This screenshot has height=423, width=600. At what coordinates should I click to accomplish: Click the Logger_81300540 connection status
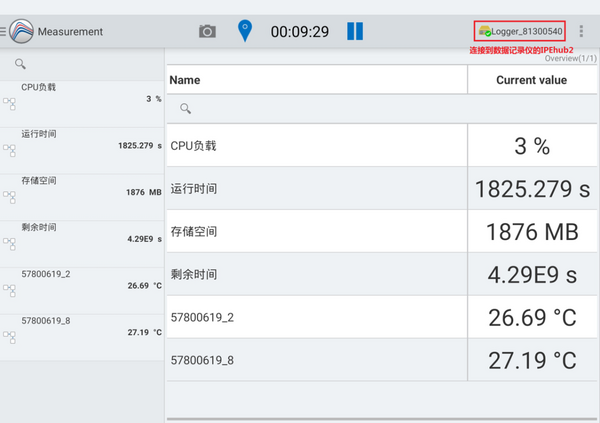(x=520, y=31)
